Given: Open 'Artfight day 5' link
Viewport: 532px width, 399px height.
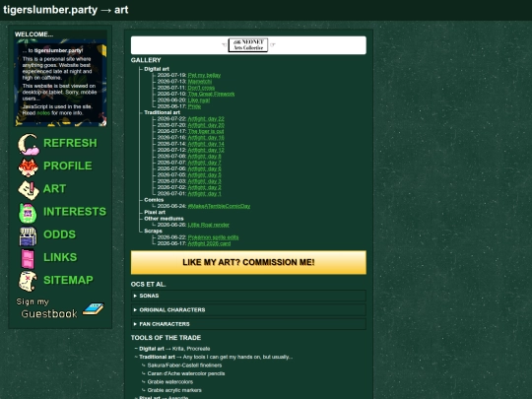Looking at the screenshot, I should pyautogui.click(x=204, y=175).
